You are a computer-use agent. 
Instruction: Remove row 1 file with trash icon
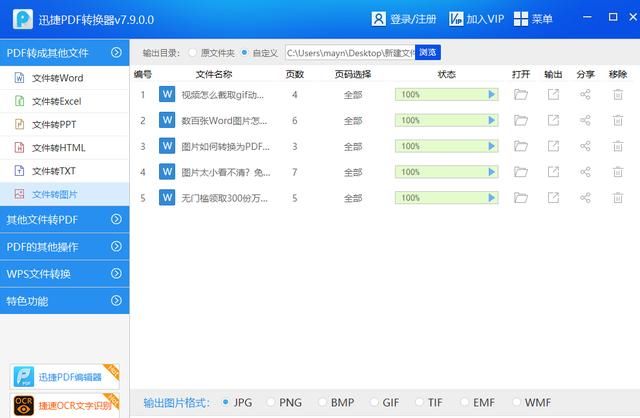tap(618, 95)
